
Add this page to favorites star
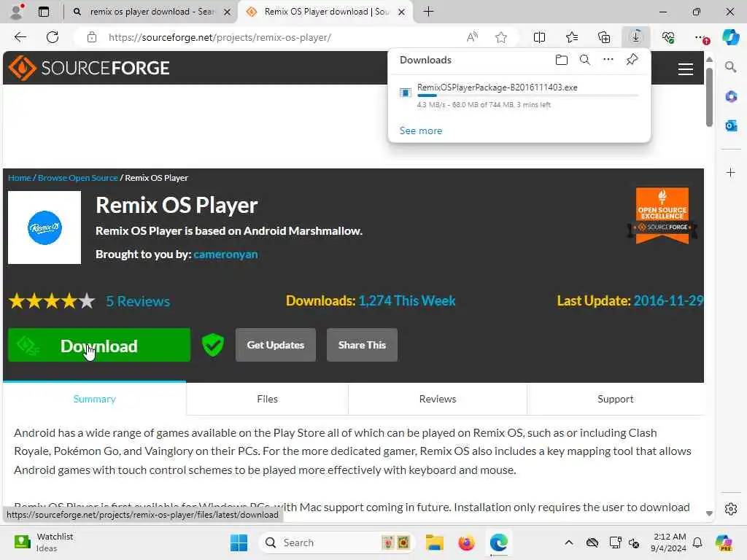click(500, 37)
